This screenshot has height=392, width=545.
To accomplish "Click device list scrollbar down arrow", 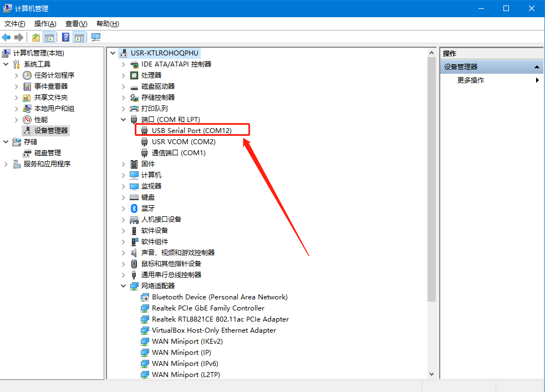I will pos(431,374).
